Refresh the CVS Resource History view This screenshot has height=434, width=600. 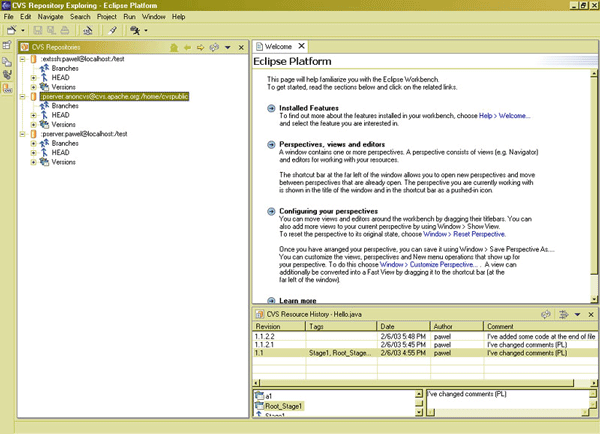point(546,314)
